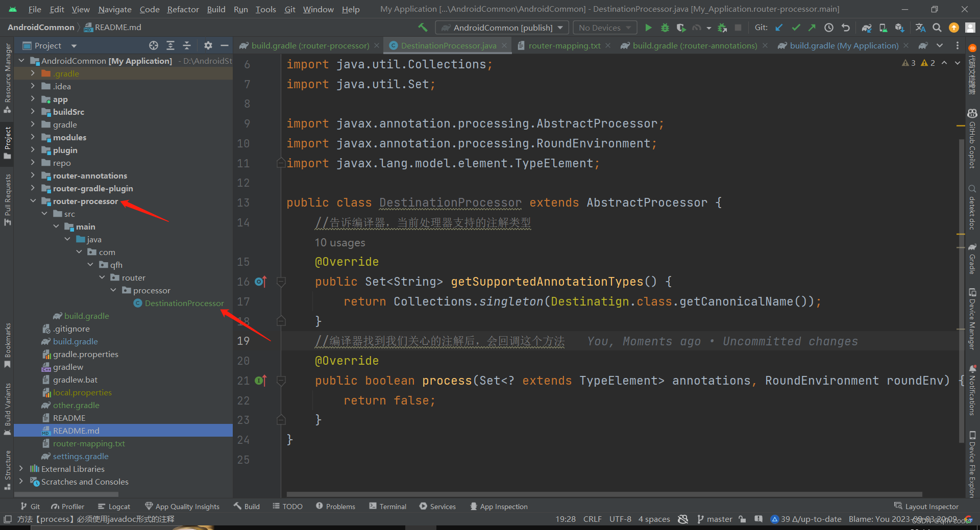The height and width of the screenshot is (530, 980).
Task: Collapse the router-processor module
Action: 33,201
